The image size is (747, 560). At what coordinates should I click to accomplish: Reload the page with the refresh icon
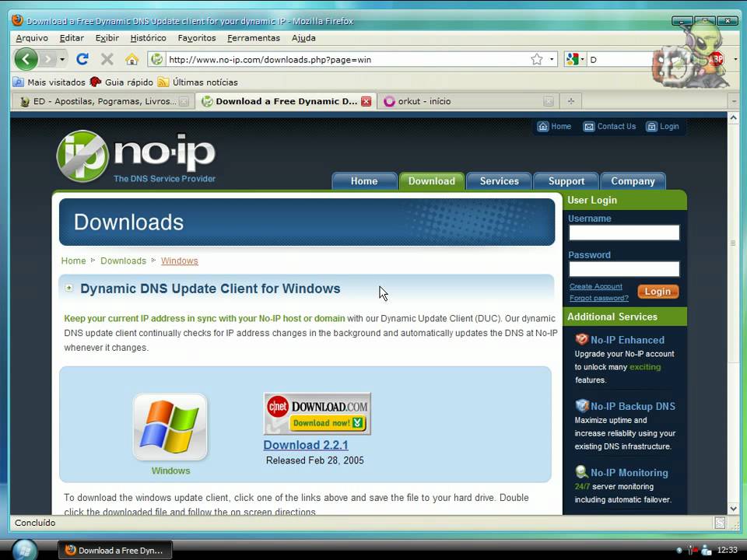point(82,60)
